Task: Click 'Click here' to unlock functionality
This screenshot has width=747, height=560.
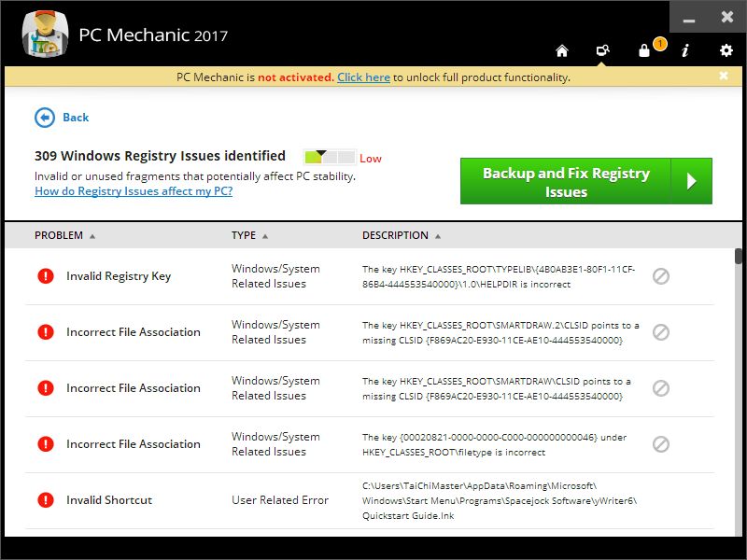Action: [363, 77]
